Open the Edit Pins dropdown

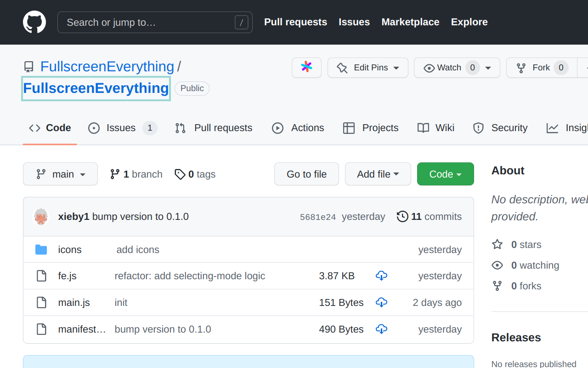(367, 68)
